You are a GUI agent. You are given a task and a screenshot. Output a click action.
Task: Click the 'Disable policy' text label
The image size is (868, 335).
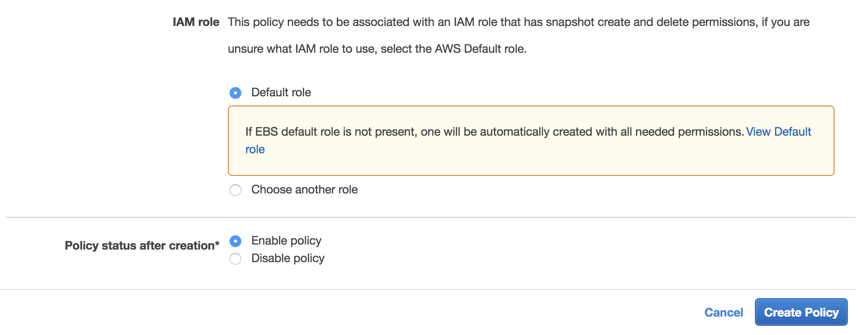[288, 258]
